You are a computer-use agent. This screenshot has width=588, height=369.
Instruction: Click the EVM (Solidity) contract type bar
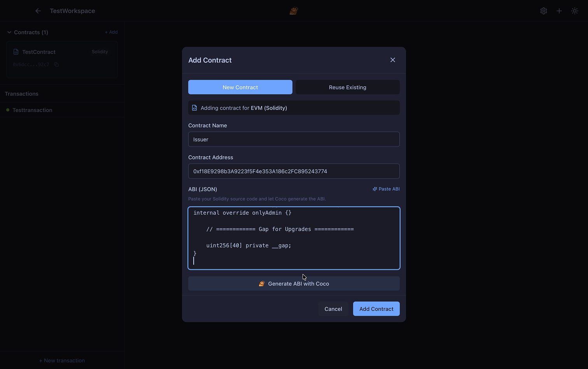[294, 108]
